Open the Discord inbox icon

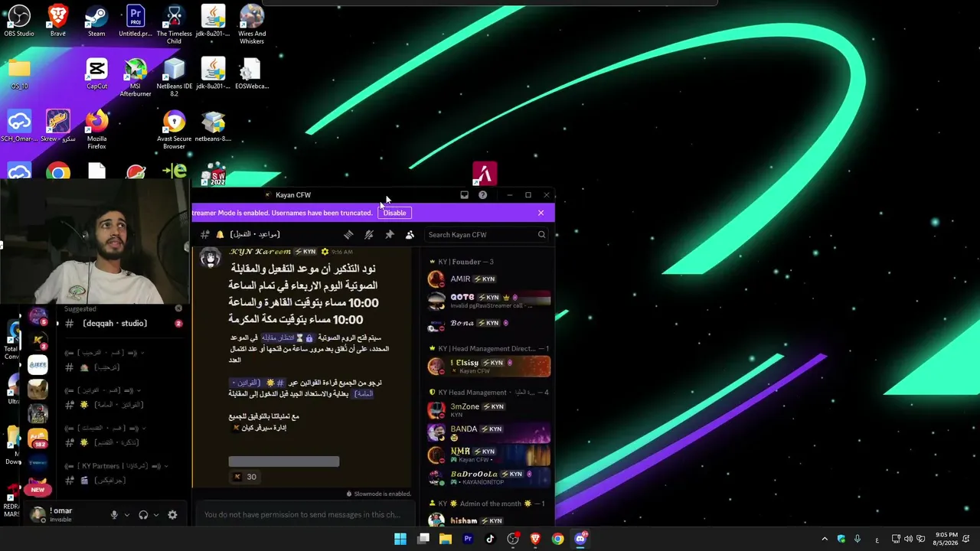(464, 195)
